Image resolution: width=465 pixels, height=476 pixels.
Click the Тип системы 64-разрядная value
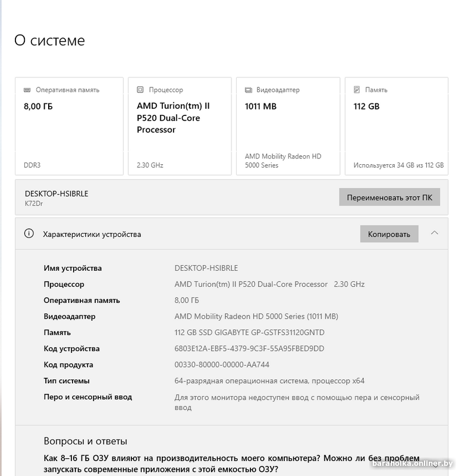tap(269, 381)
